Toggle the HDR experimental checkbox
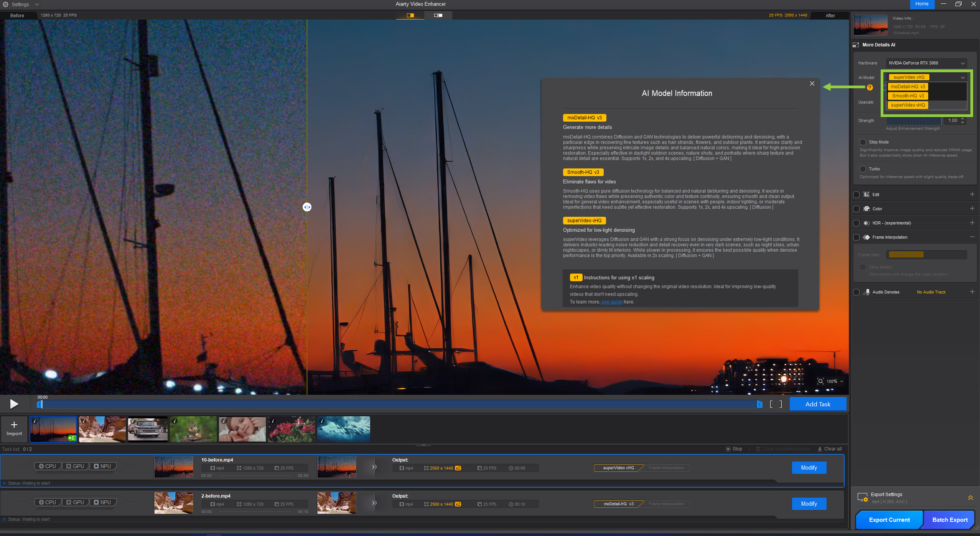This screenshot has width=980, height=536. click(x=856, y=223)
